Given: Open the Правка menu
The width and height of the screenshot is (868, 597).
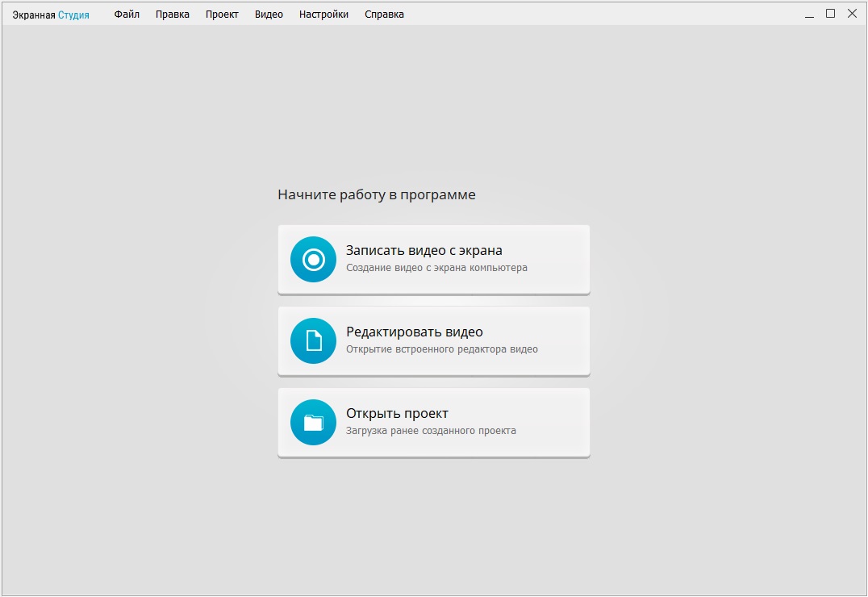Looking at the screenshot, I should [x=173, y=15].
